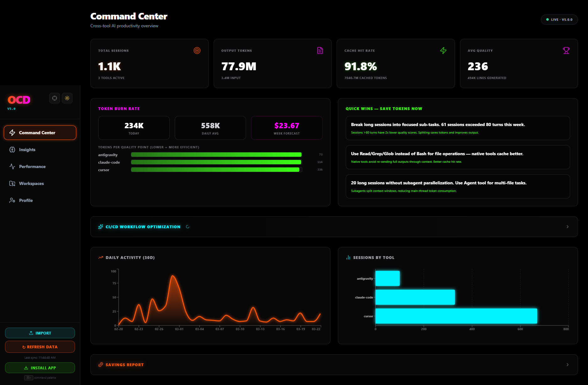This screenshot has height=385, width=588.
Task: Click the 236 avg quality value
Action: coord(478,66)
